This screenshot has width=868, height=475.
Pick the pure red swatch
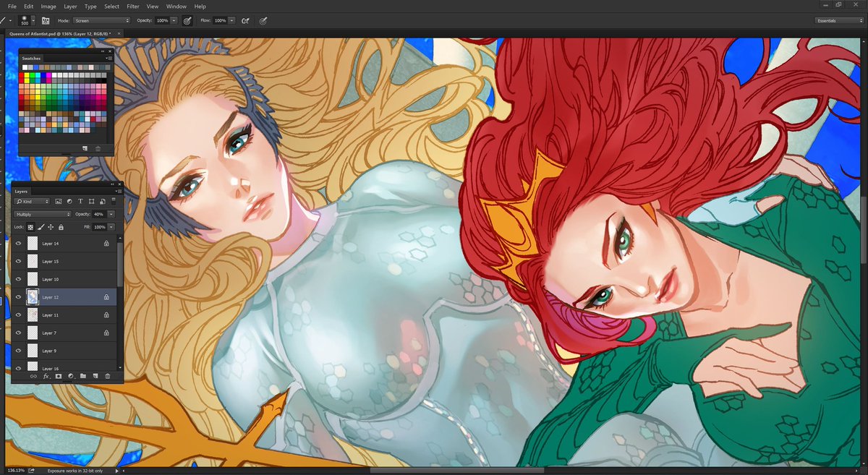(x=22, y=75)
